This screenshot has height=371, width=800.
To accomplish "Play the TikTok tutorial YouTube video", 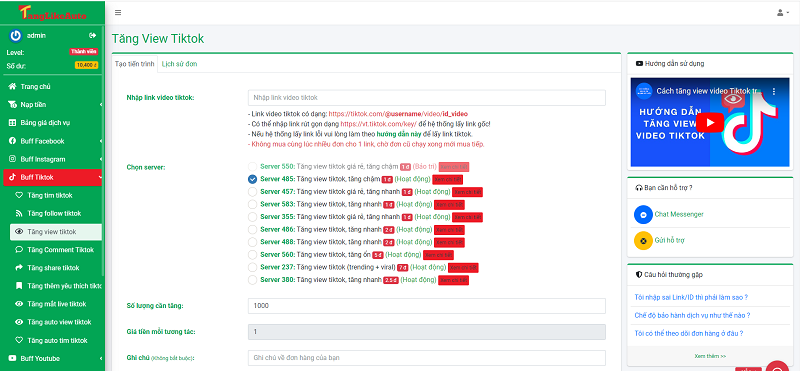I will coord(710,123).
